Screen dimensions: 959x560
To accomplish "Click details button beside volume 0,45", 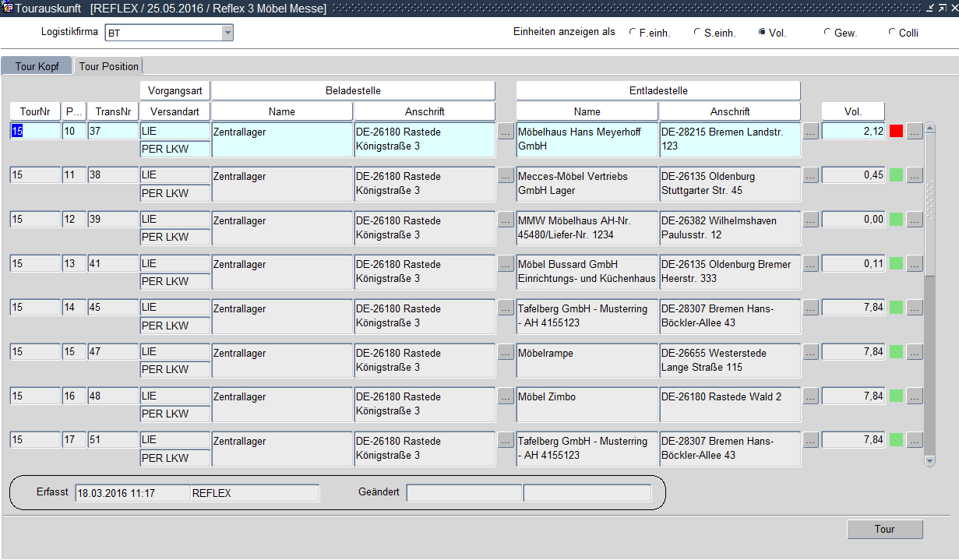I will (x=915, y=176).
